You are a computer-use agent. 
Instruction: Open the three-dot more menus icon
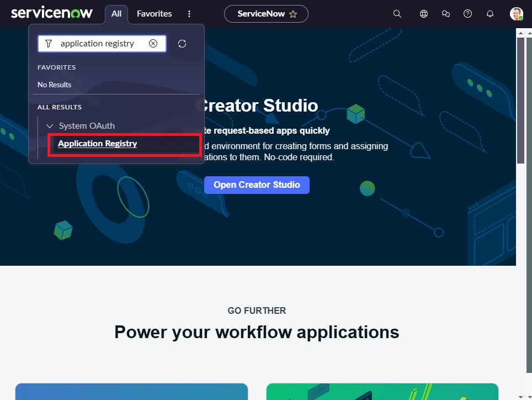pos(189,14)
